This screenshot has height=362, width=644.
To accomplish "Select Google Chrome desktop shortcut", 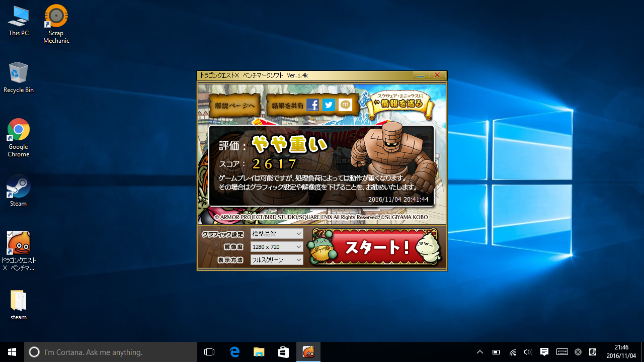I will click(19, 138).
